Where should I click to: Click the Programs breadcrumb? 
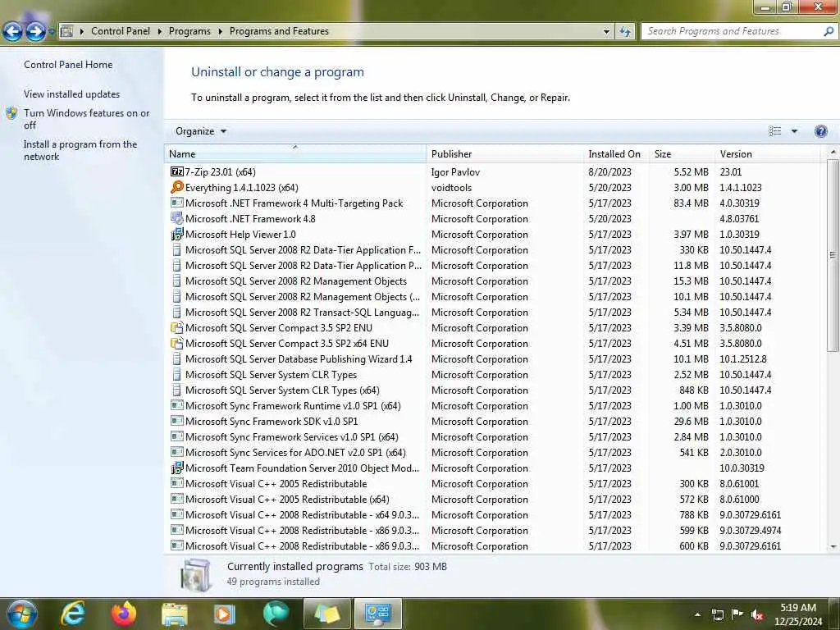pyautogui.click(x=189, y=31)
